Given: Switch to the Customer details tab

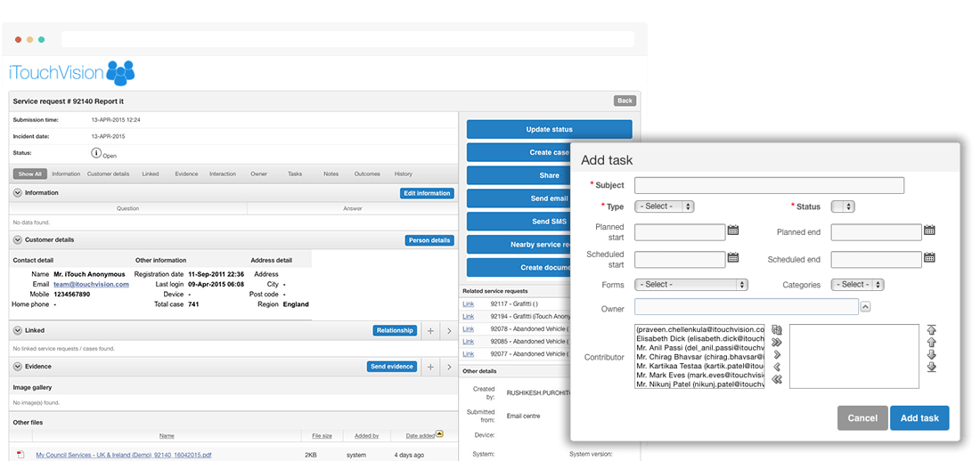Looking at the screenshot, I should point(108,174).
